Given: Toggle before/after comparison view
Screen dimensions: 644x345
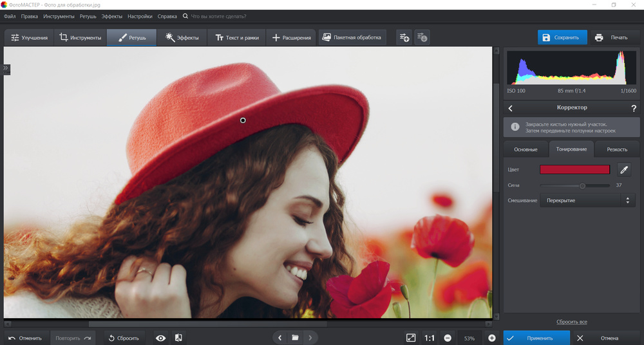Looking at the screenshot, I should (x=178, y=338).
